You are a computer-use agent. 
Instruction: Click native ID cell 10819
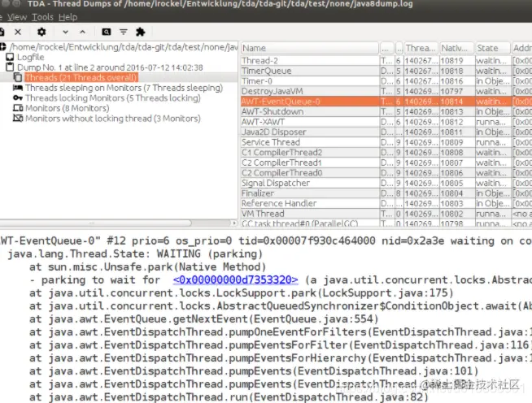(456, 61)
